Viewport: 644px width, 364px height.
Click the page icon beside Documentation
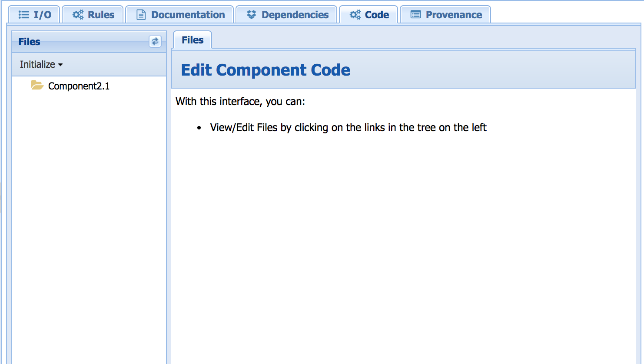pyautogui.click(x=141, y=15)
